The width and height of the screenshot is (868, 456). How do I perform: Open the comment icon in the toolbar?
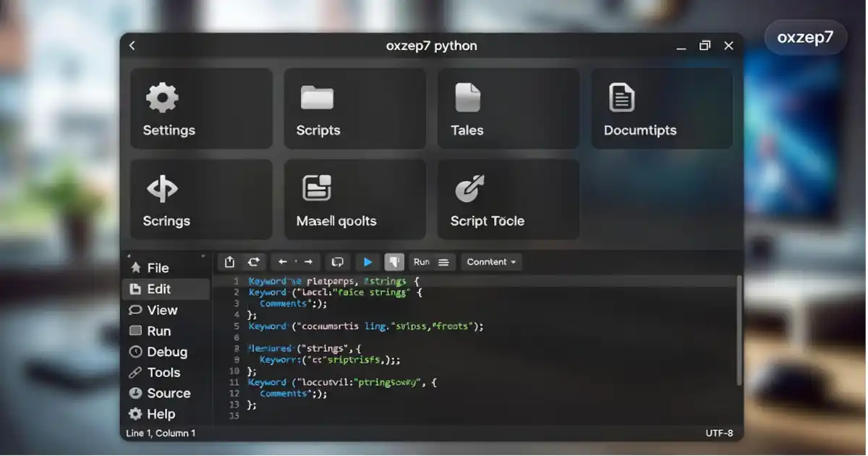[x=337, y=261]
